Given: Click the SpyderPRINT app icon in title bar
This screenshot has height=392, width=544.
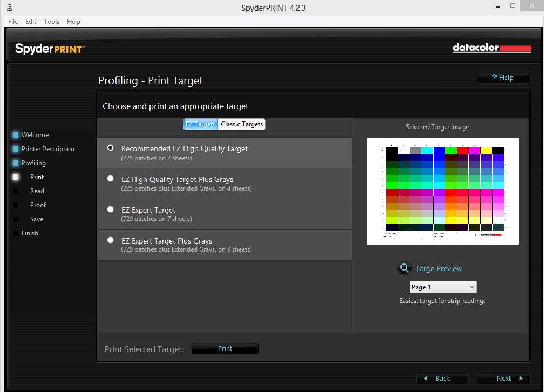Looking at the screenshot, I should 10,8.
